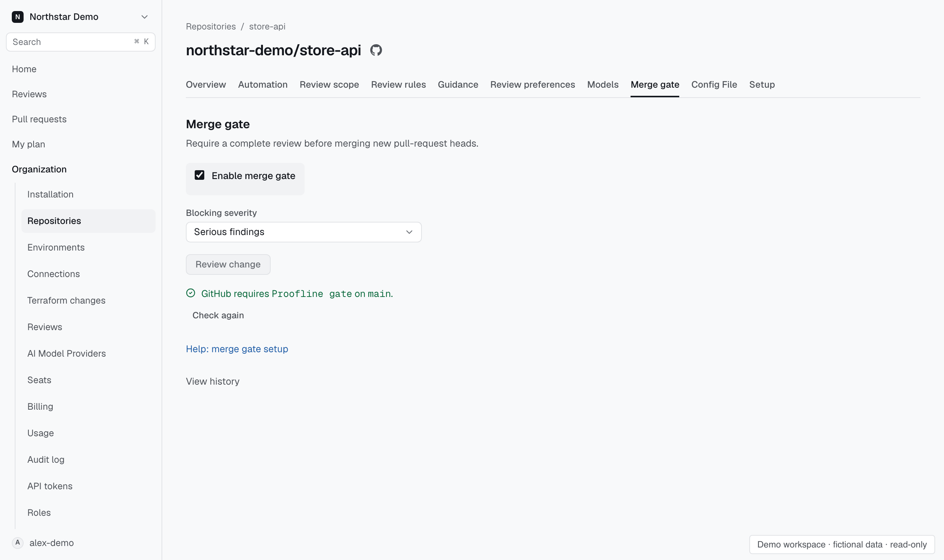Click the Organization section heading
Image resolution: width=944 pixels, height=560 pixels.
pyautogui.click(x=39, y=169)
